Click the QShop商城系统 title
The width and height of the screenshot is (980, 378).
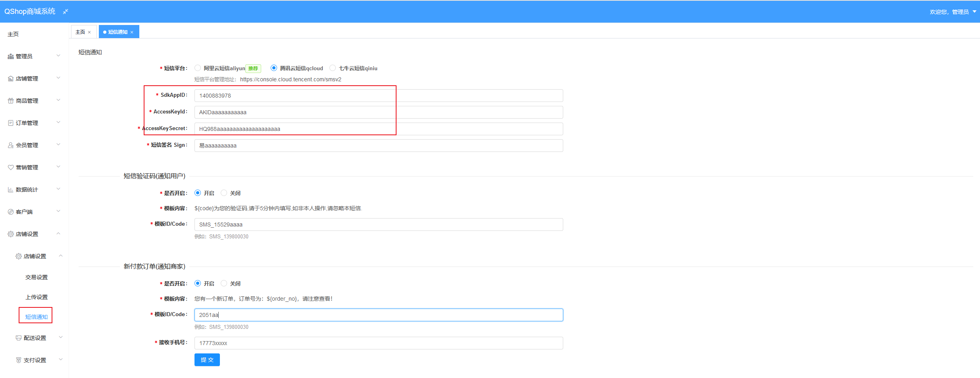tap(30, 12)
